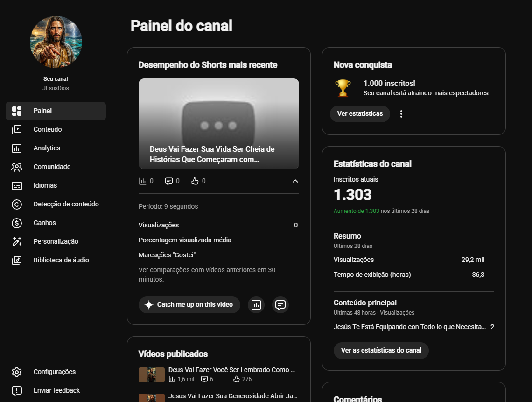Select Detecção de conteúdo in sidebar
This screenshot has width=532, height=402.
(56, 205)
